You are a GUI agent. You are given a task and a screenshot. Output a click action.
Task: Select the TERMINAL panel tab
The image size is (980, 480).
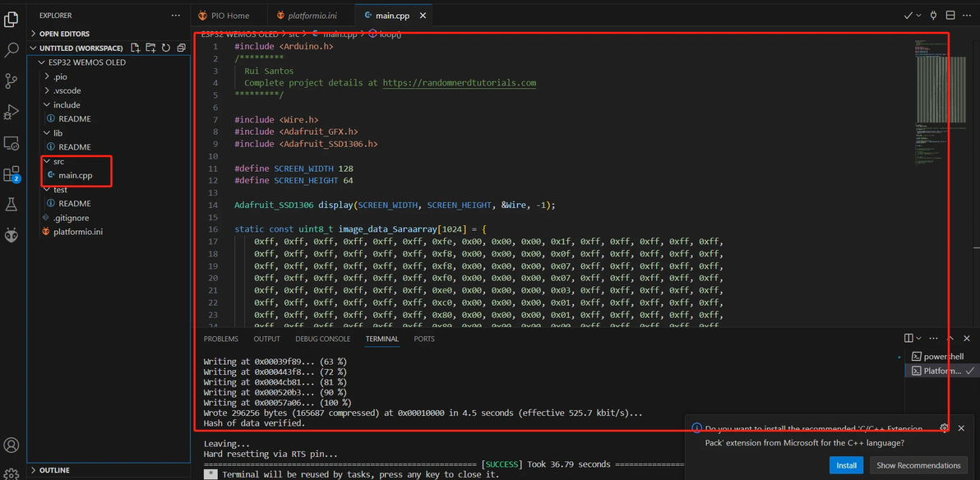381,339
